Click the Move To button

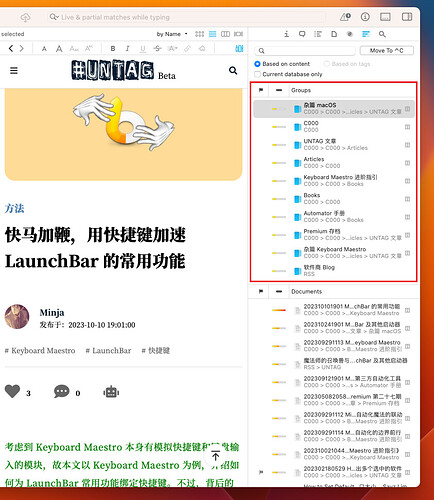[x=387, y=51]
